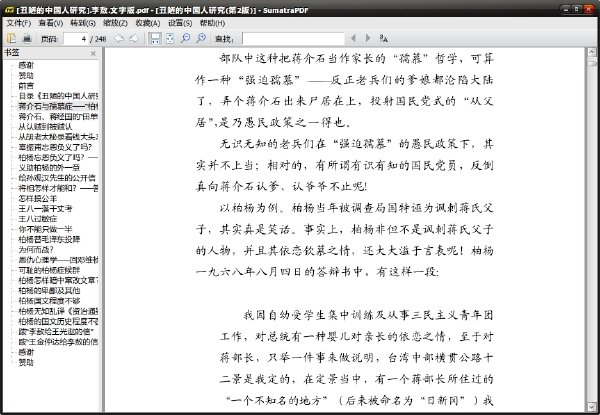The width and height of the screenshot is (600, 415).
Task: Open bookmark 柏杨的国文历史程度不
Action: coord(58,321)
